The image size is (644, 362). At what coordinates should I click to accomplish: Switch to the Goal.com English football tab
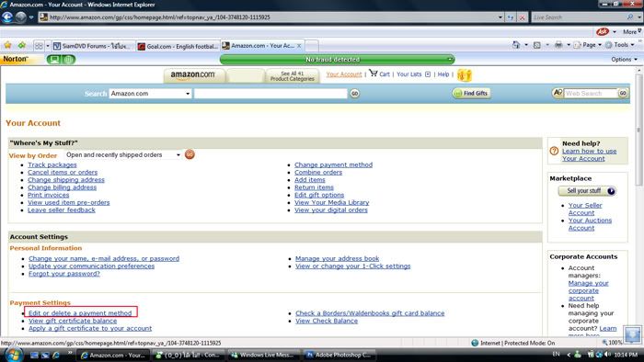pyautogui.click(x=178, y=46)
